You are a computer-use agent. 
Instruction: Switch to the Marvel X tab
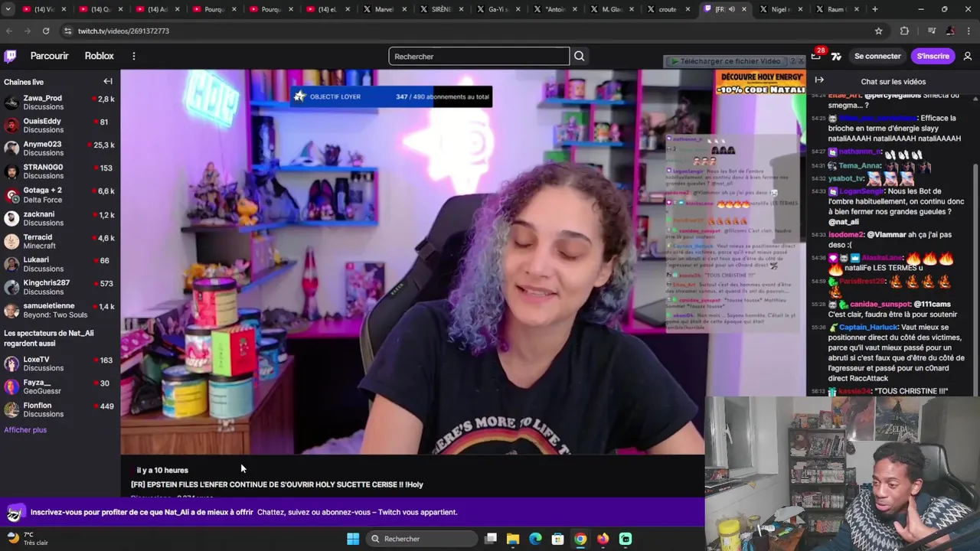coord(384,9)
